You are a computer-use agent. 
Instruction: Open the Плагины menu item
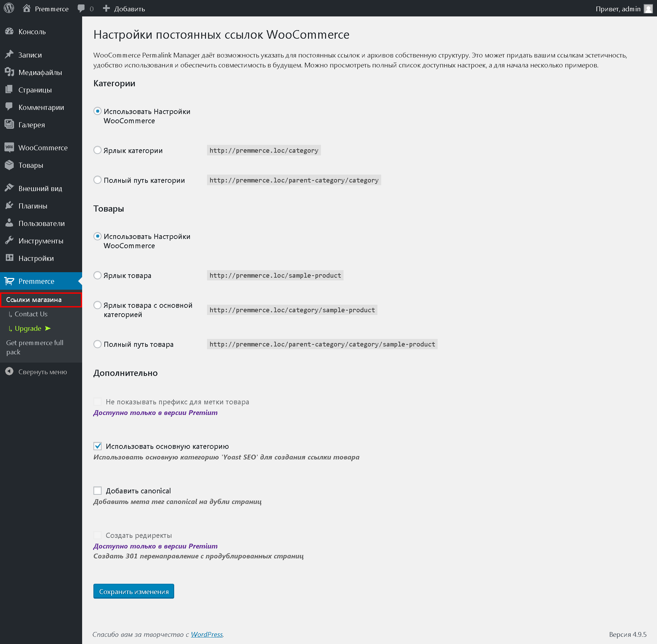pos(41,206)
